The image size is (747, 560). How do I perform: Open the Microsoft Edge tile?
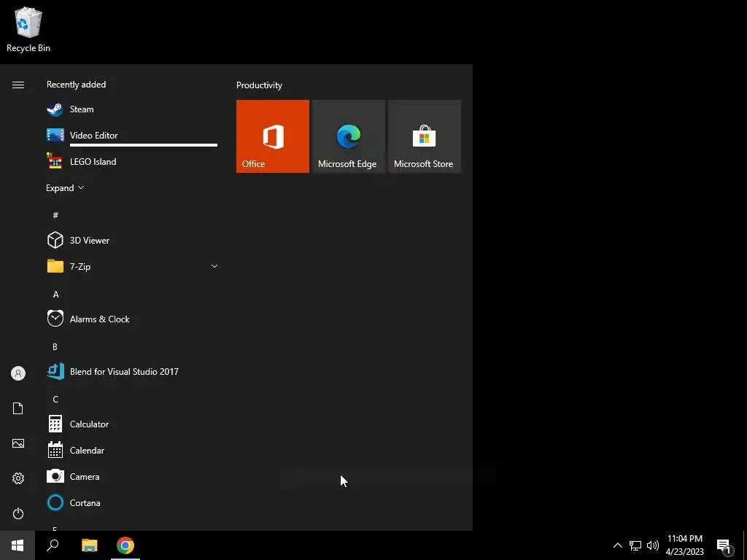click(348, 136)
